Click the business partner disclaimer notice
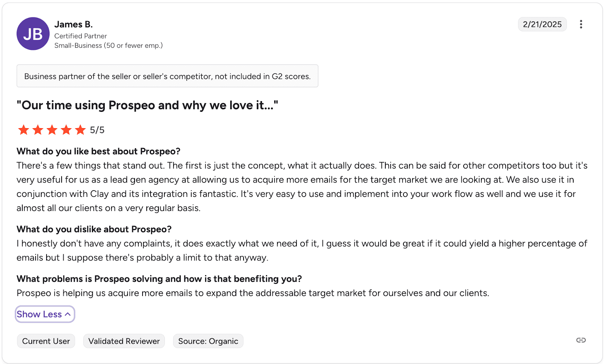This screenshot has height=364, width=605. click(x=167, y=76)
